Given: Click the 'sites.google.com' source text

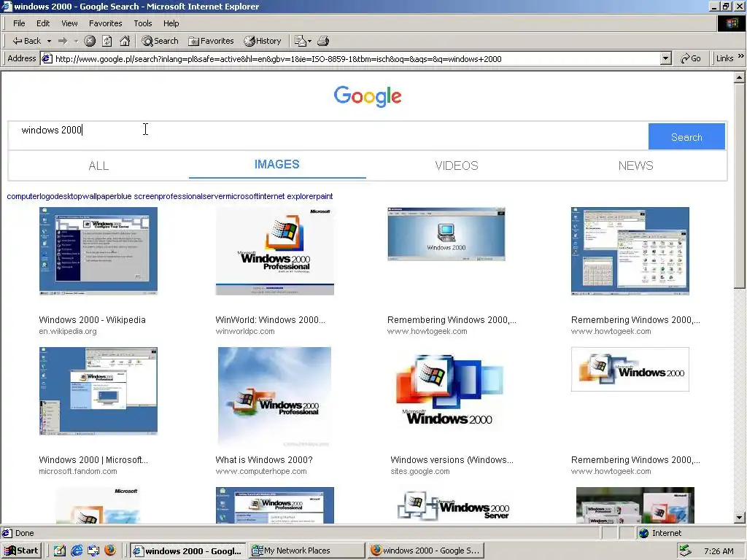Looking at the screenshot, I should pyautogui.click(x=419, y=472).
